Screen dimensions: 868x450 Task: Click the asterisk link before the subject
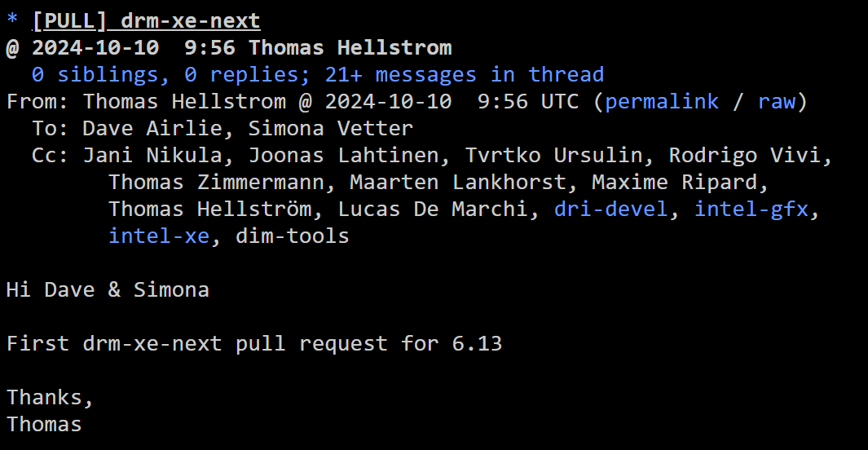point(11,21)
